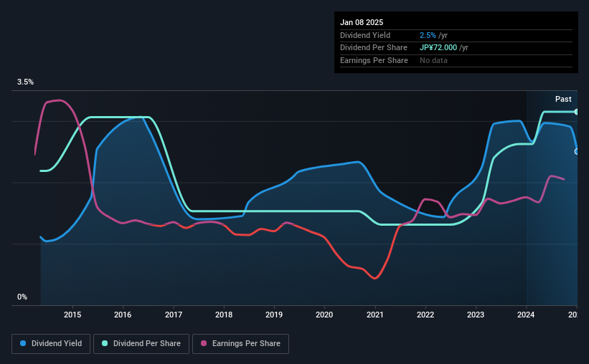Image resolution: width=589 pixels, height=364 pixels.
Task: Click the JP¥72.000 dividend per share value
Action: tap(438, 48)
